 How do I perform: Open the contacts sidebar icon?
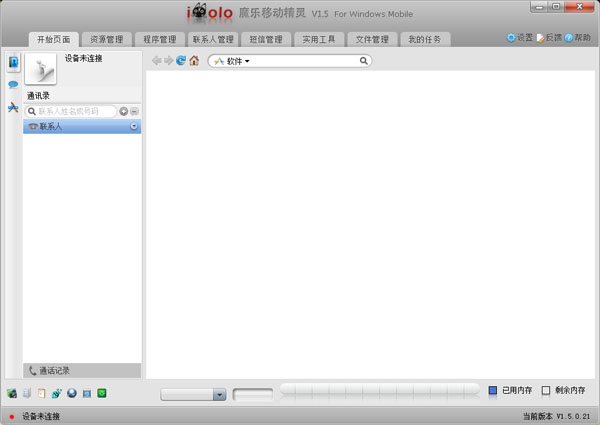click(x=13, y=62)
